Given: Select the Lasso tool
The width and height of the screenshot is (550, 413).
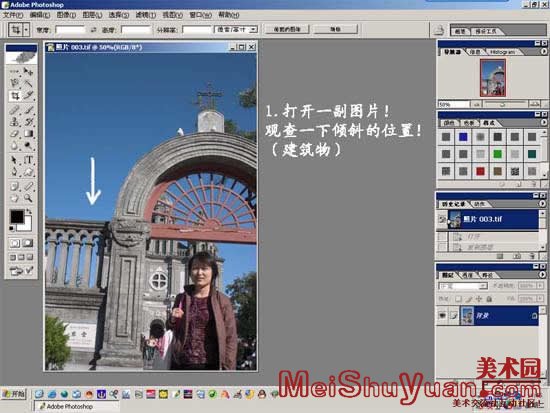Looking at the screenshot, I should (x=14, y=83).
